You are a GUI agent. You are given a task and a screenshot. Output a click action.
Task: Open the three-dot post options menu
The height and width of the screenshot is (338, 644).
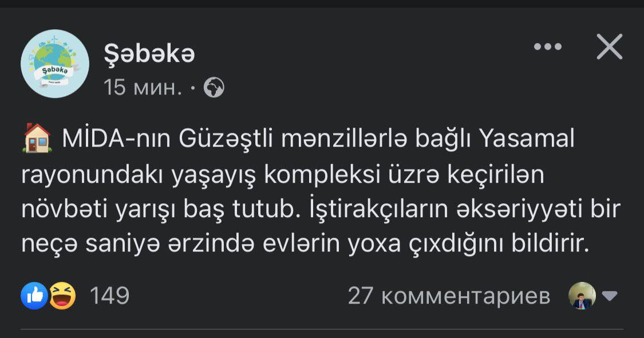pos(547,47)
